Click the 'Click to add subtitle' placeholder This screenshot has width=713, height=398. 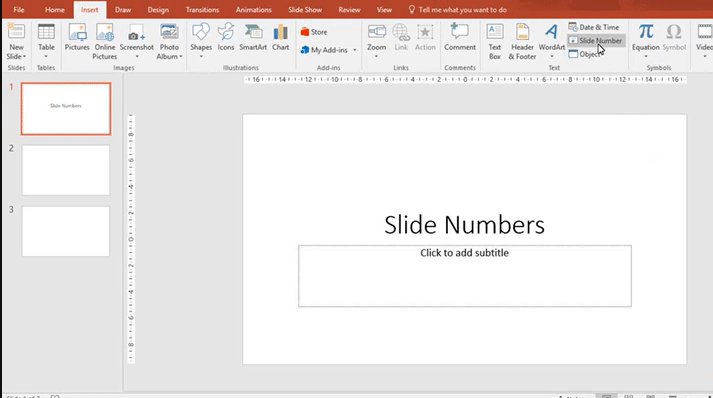click(x=465, y=276)
